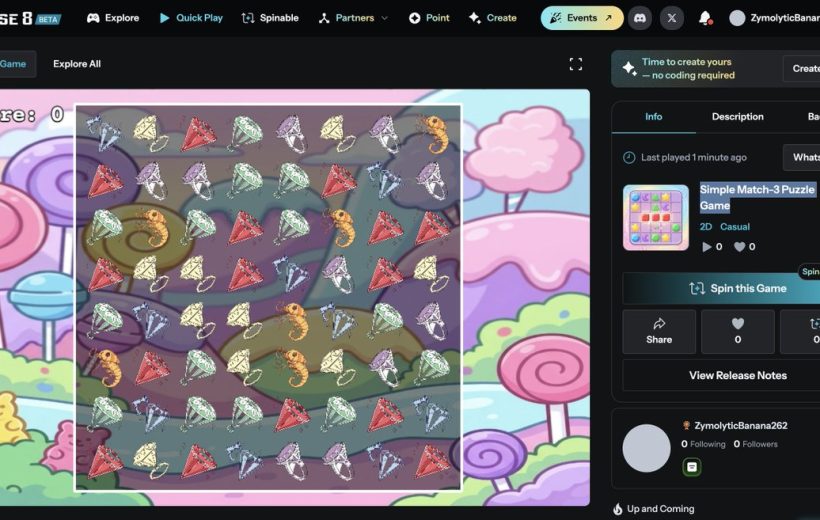The height and width of the screenshot is (520, 820).
Task: Expand the Partners dropdown menu
Action: click(354, 18)
